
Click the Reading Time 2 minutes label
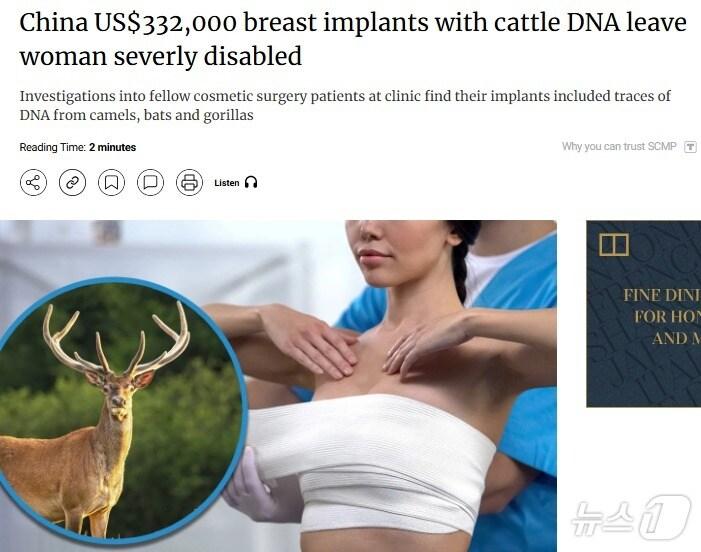pyautogui.click(x=78, y=147)
